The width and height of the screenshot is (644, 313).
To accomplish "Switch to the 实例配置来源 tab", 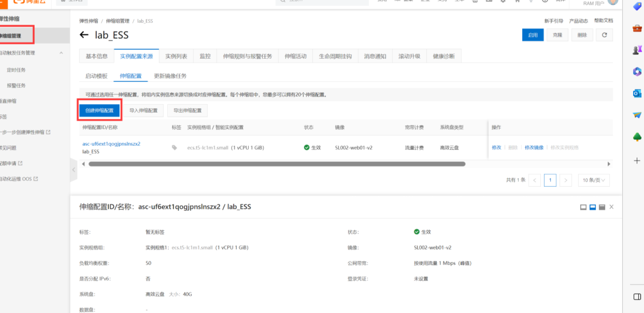I will (x=136, y=56).
